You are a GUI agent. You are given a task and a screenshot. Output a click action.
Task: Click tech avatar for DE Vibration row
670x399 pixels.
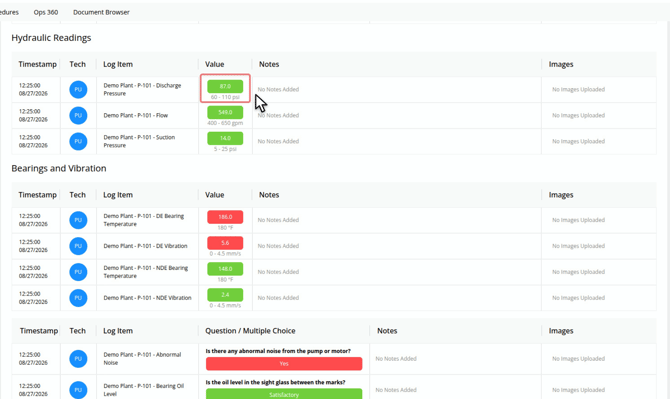[78, 246]
